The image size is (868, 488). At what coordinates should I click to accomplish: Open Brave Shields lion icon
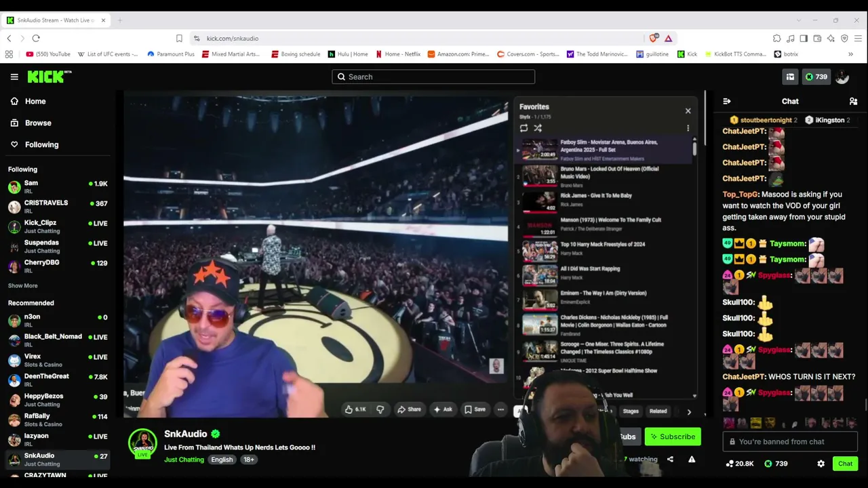point(653,39)
